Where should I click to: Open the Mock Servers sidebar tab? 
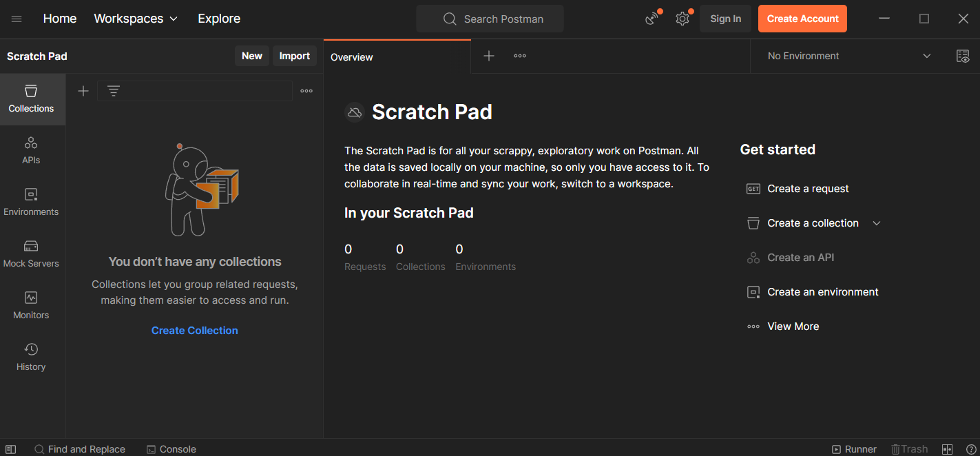[31, 254]
